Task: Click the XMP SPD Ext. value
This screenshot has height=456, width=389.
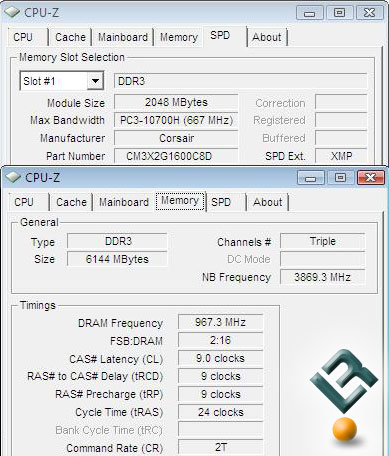Action: click(x=341, y=156)
